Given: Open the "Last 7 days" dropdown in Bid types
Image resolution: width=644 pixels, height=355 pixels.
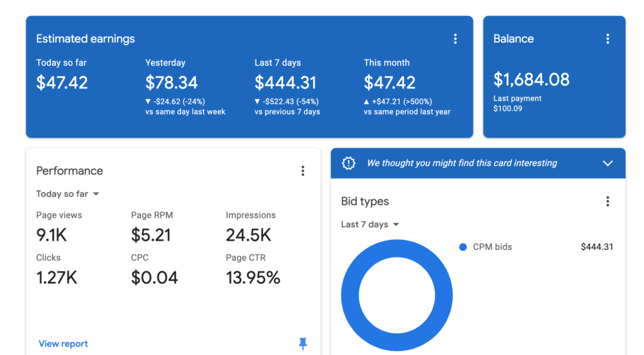Looking at the screenshot, I should click(370, 224).
